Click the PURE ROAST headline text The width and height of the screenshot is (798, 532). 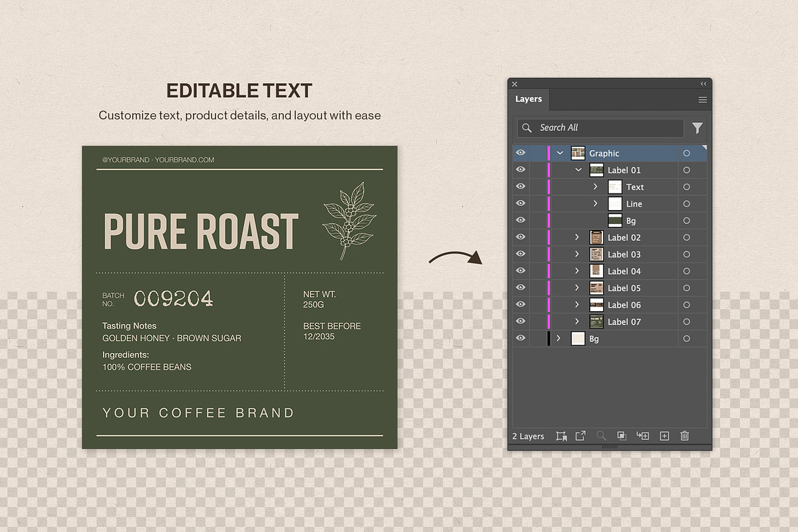point(201,231)
